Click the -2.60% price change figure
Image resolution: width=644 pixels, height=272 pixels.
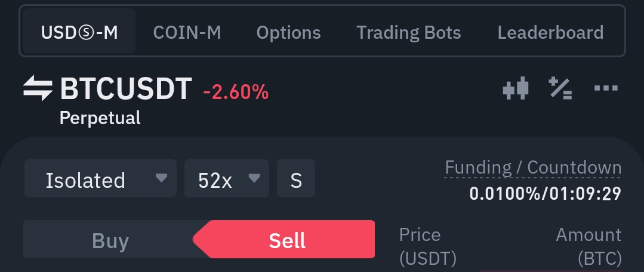[x=236, y=92]
